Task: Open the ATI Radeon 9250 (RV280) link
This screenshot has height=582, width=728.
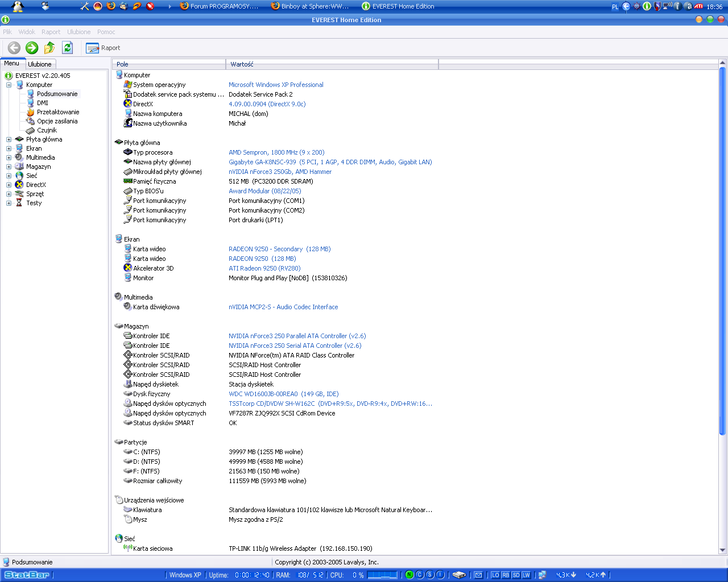Action: pos(264,268)
